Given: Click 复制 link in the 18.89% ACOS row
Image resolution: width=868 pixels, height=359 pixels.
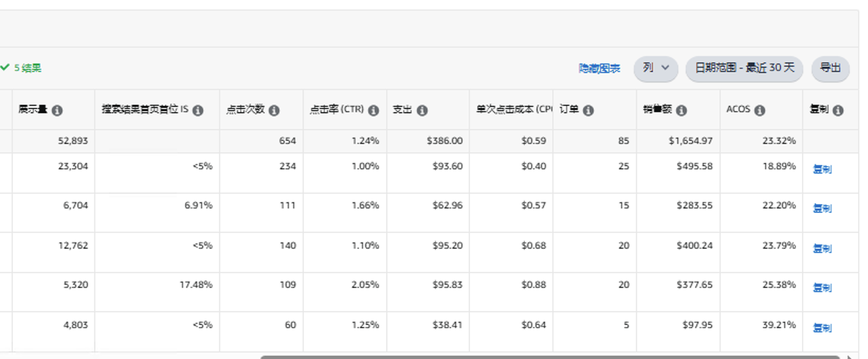Looking at the screenshot, I should (822, 169).
